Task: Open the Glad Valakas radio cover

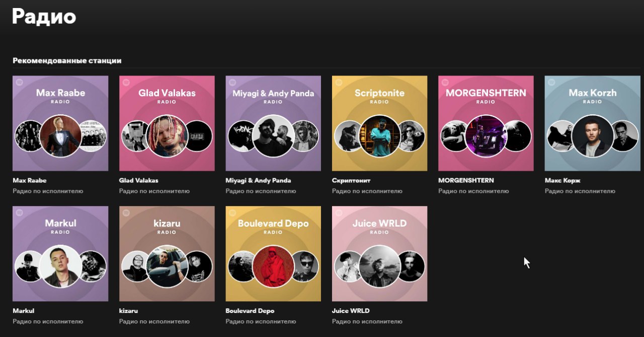Action: [x=167, y=123]
